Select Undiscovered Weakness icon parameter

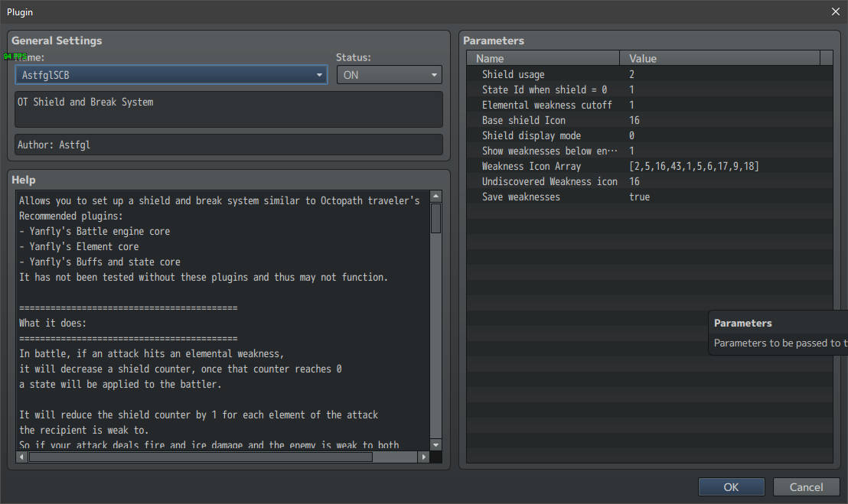click(650, 181)
